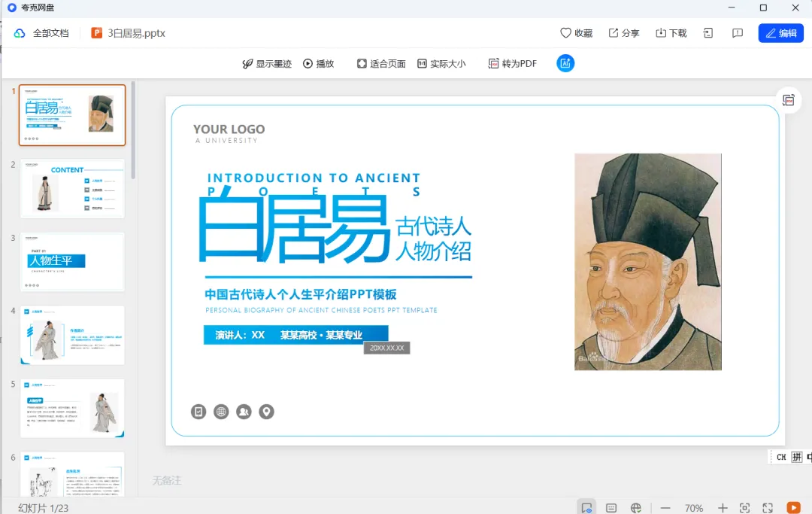
Task: Click the 幻灯片 1/23 slide counter
Action: pyautogui.click(x=44, y=508)
